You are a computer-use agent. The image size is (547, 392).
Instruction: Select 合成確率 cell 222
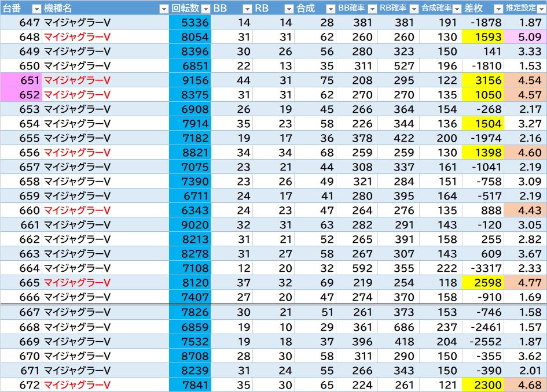441,268
